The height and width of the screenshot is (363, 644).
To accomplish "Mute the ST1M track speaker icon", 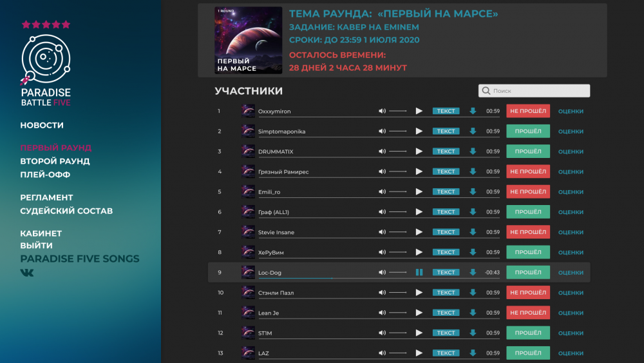I will pyautogui.click(x=382, y=333).
